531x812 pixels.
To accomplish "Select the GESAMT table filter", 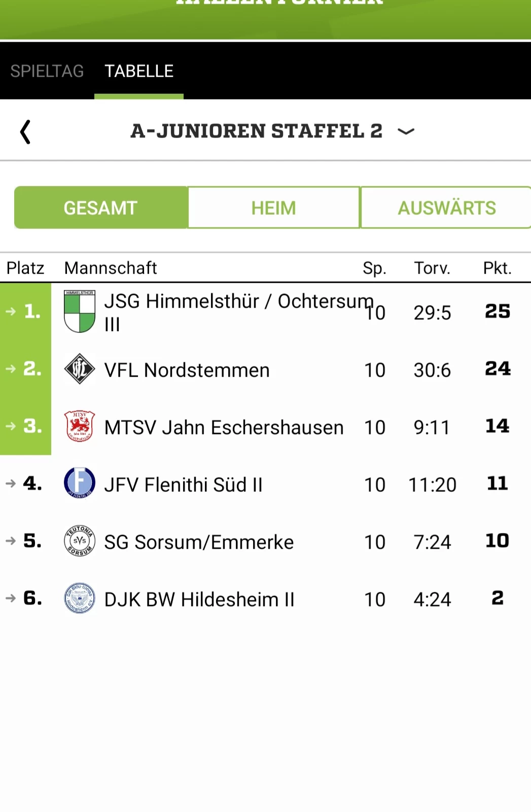I will (101, 208).
